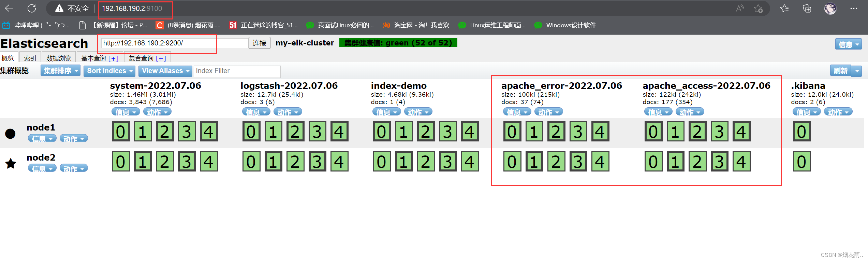Click the apache_access-2022.07.06 index name
The height and width of the screenshot is (261, 868).
click(x=706, y=85)
